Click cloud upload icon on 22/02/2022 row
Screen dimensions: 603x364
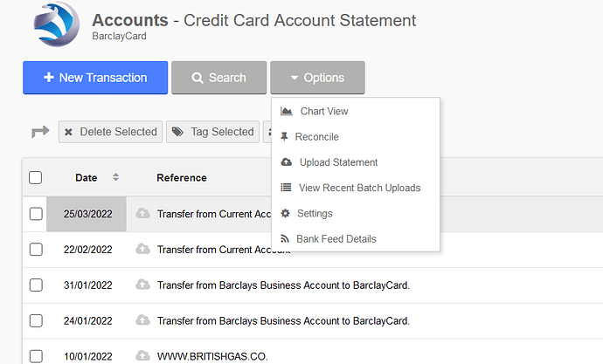tap(142, 249)
